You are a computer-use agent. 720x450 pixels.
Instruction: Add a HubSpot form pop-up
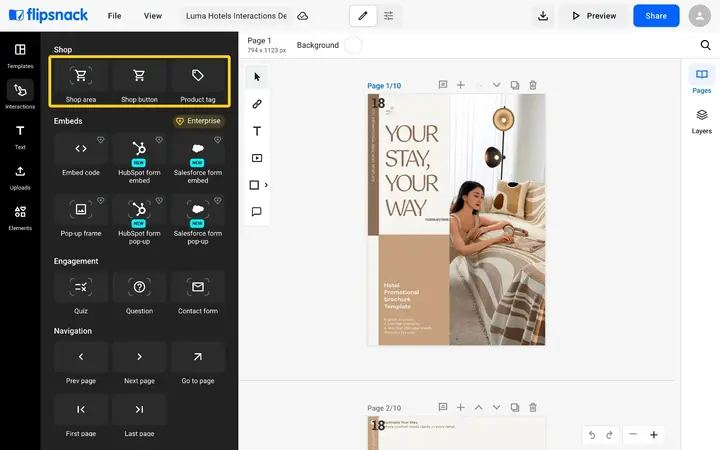tap(139, 219)
